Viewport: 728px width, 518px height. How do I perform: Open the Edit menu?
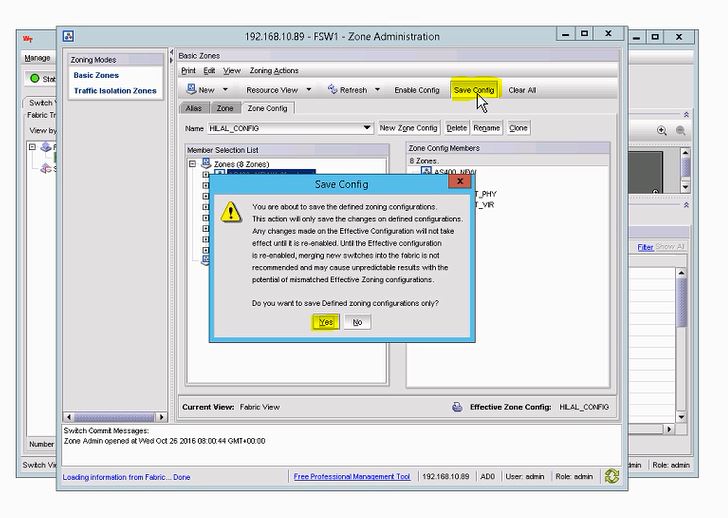(x=209, y=71)
